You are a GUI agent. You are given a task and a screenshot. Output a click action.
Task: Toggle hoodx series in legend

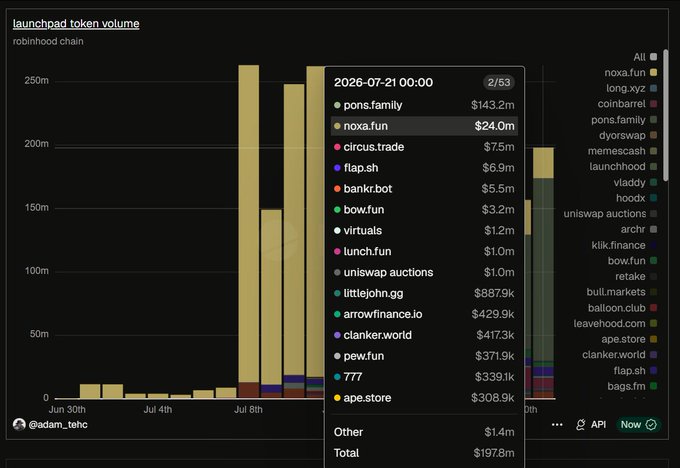(636, 198)
